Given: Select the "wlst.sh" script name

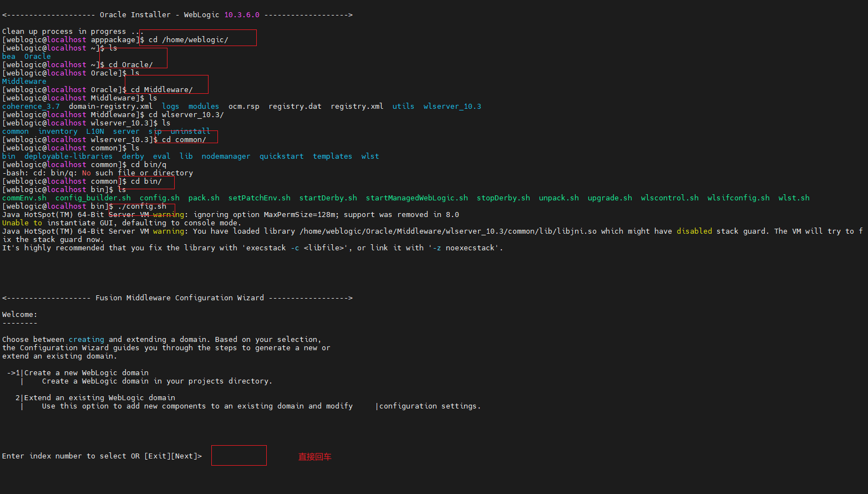Looking at the screenshot, I should point(794,198).
